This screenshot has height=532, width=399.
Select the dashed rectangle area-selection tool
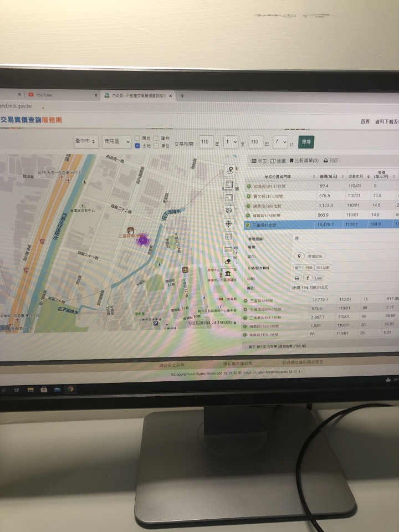pyautogui.click(x=229, y=185)
